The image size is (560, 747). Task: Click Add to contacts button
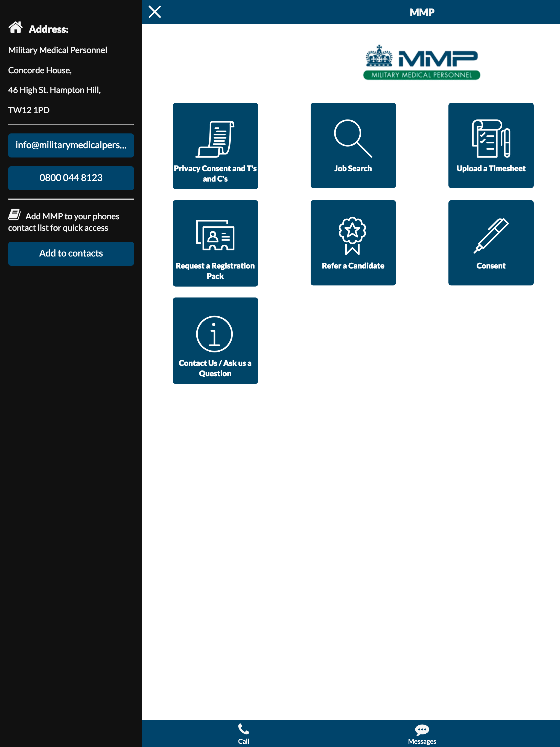tap(71, 254)
